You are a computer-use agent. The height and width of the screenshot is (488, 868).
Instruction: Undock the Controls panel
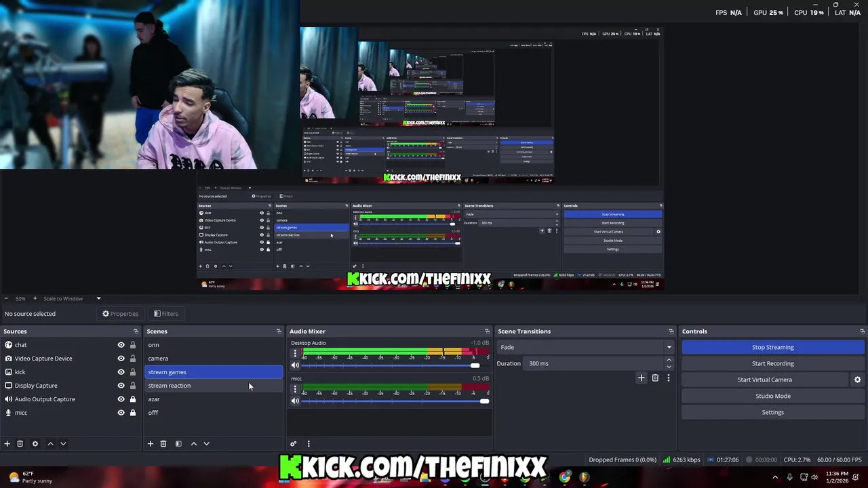coord(863,331)
